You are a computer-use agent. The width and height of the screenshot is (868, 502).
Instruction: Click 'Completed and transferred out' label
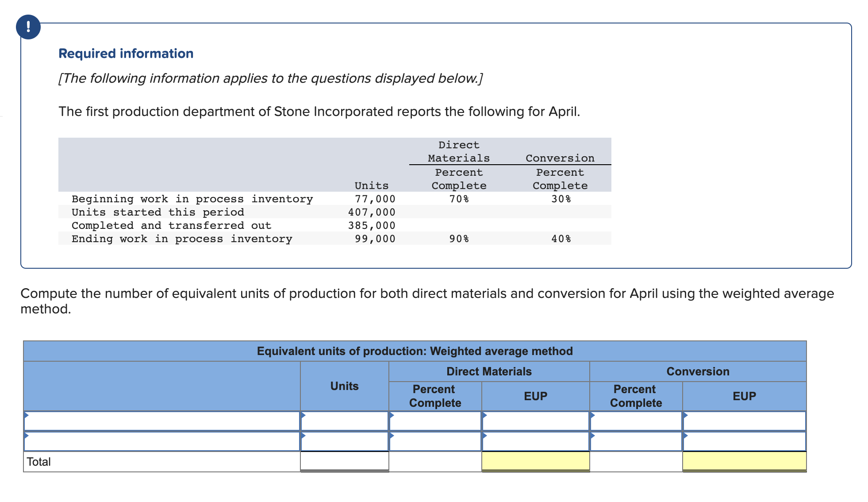coord(172,225)
